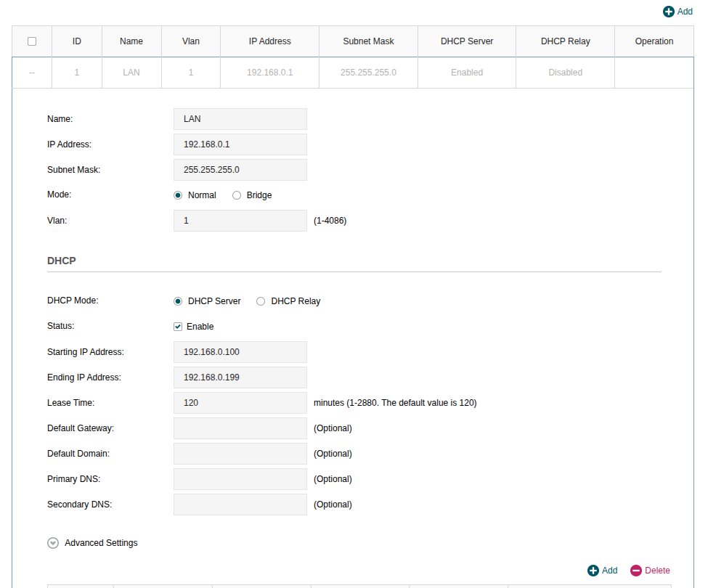Click the Vlan column header
This screenshot has width=708, height=588.
[x=191, y=41]
